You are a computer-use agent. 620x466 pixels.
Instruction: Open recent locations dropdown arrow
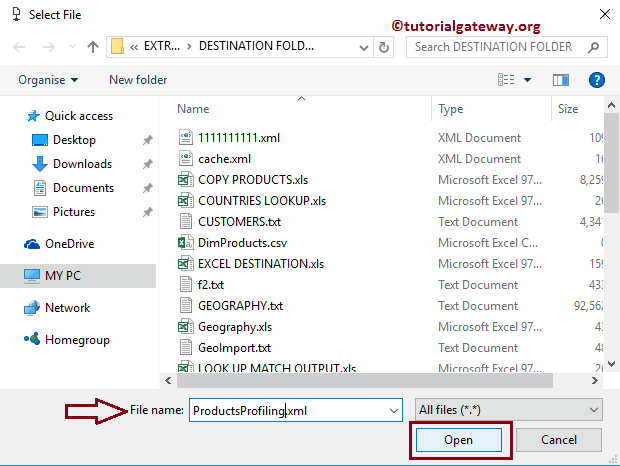(x=72, y=47)
